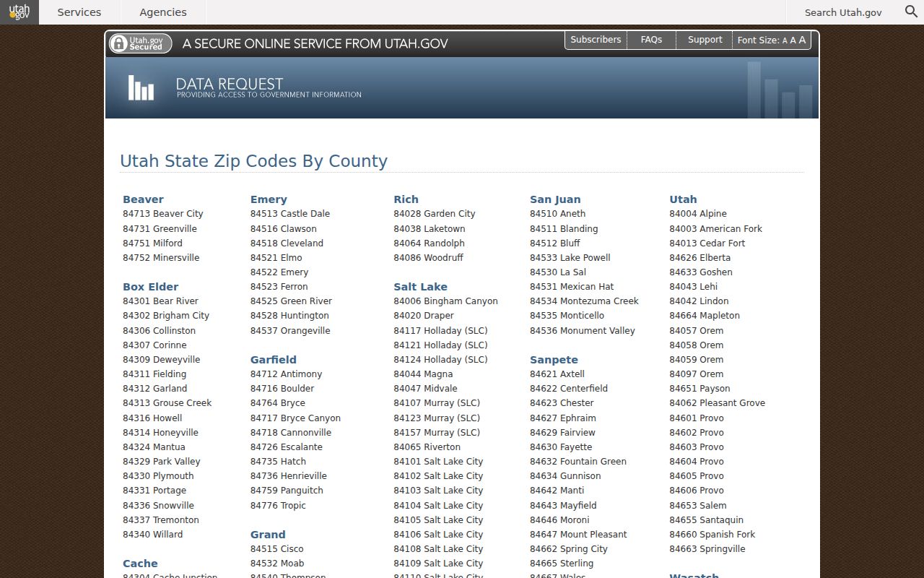Screen dimensions: 924x578
Task: Select the largest font size A
Action: [x=802, y=40]
